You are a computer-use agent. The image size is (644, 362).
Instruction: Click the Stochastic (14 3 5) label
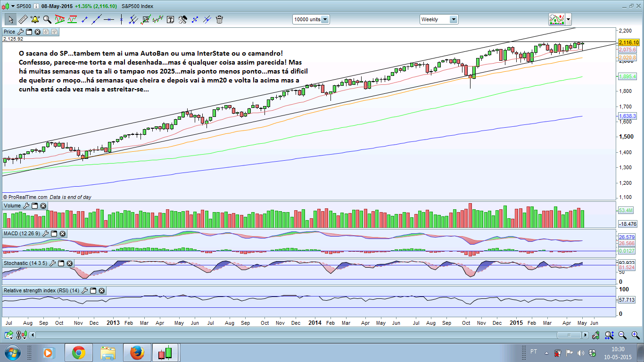tap(25, 263)
